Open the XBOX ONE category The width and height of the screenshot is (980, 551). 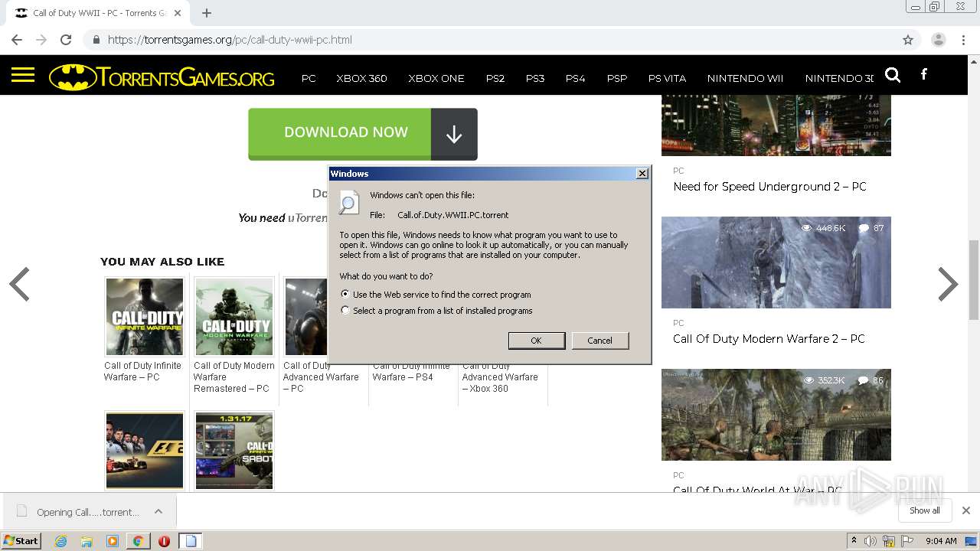click(x=436, y=78)
